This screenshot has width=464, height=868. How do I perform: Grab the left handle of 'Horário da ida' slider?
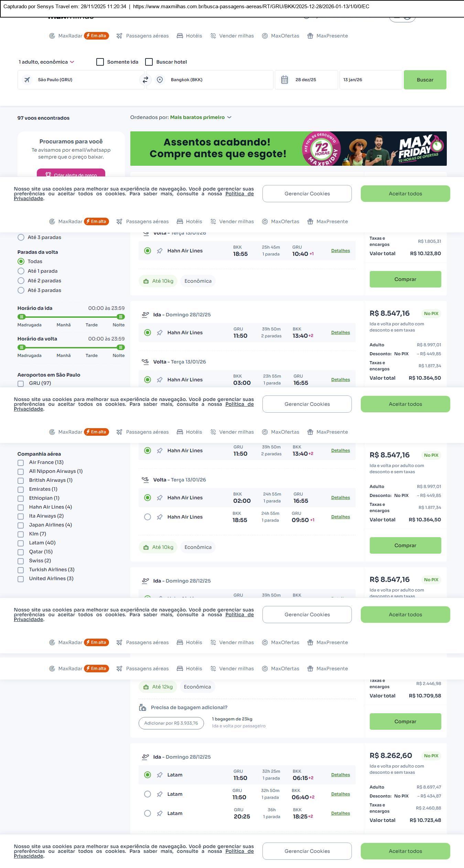tap(22, 317)
